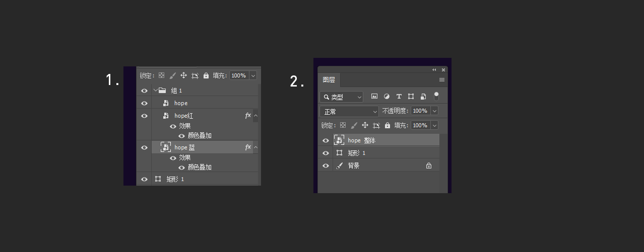
Task: Open the 图层 panel menu icon
Action: (442, 80)
